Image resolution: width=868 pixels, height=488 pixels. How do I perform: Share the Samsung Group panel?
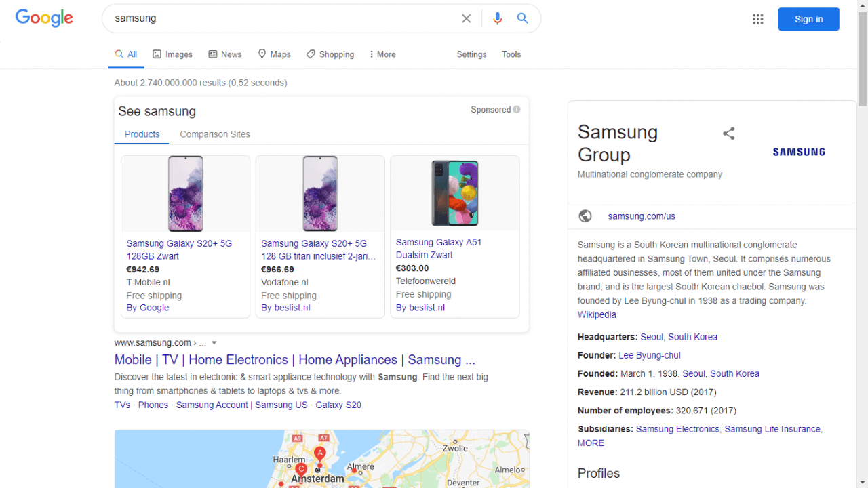click(x=729, y=134)
